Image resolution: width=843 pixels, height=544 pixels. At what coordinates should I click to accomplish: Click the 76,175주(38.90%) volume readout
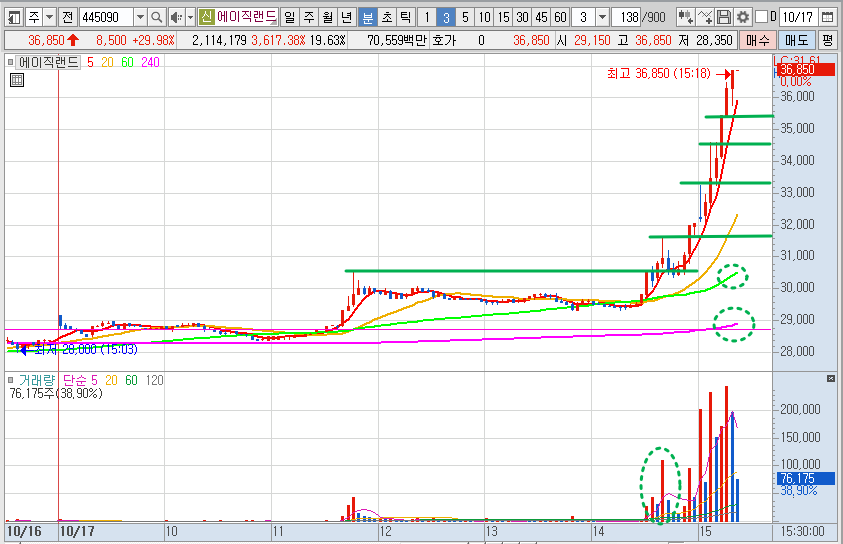pos(56,393)
